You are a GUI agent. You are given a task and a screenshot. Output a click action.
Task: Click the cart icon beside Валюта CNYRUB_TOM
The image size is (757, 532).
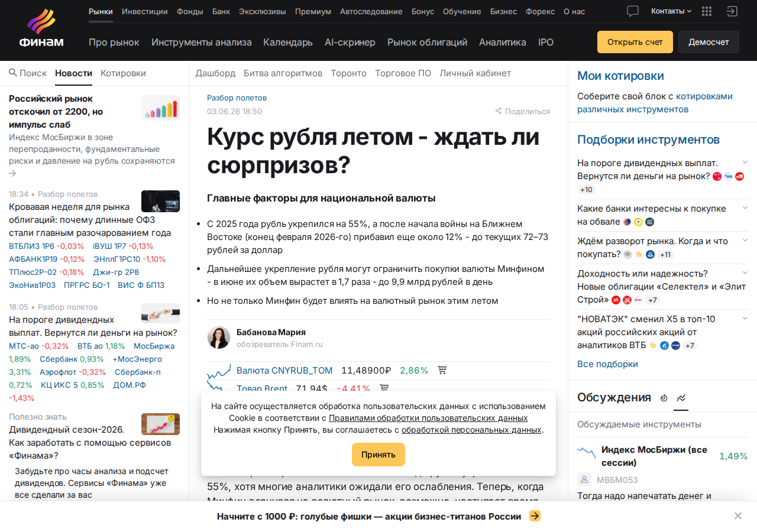[x=442, y=370]
